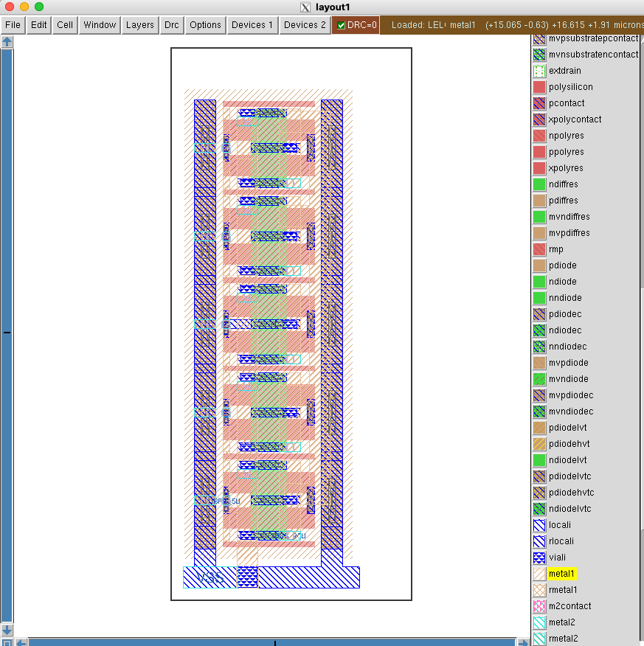The image size is (644, 646).
Task: Expand the Devices 1 menu
Action: [252, 25]
